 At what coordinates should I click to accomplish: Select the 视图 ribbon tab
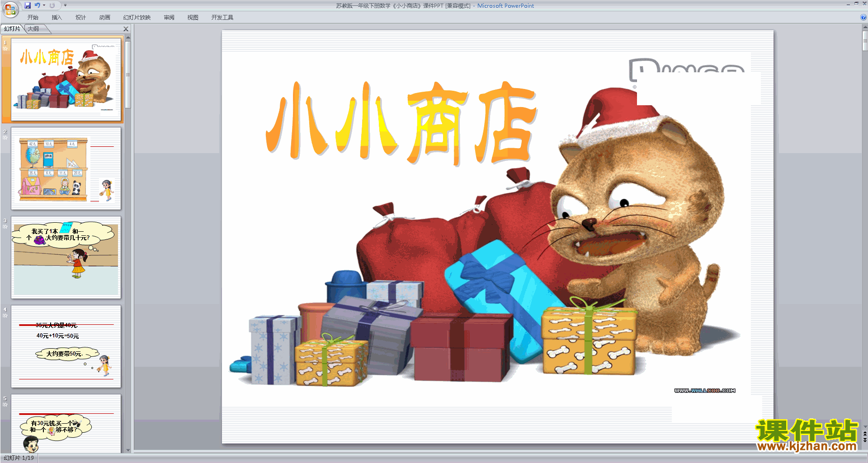[x=193, y=18]
